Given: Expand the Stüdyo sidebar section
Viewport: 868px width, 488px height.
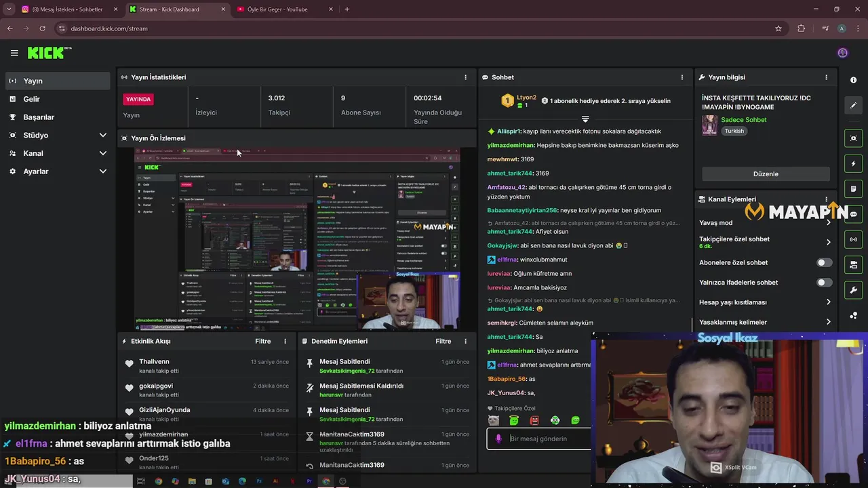Looking at the screenshot, I should tap(58, 135).
